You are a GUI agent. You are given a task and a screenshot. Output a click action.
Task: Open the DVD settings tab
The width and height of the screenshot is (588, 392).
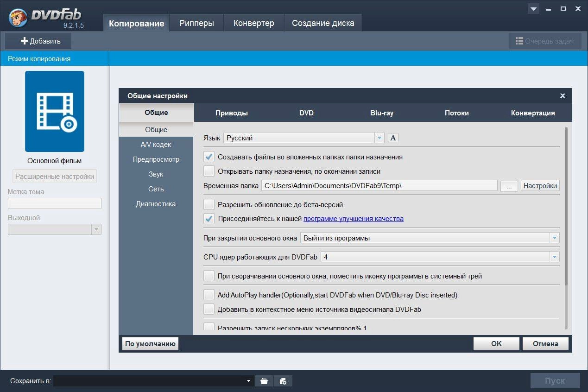pos(306,113)
